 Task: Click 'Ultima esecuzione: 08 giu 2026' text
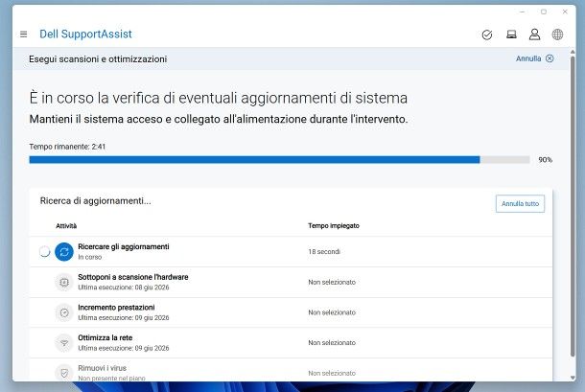point(124,288)
